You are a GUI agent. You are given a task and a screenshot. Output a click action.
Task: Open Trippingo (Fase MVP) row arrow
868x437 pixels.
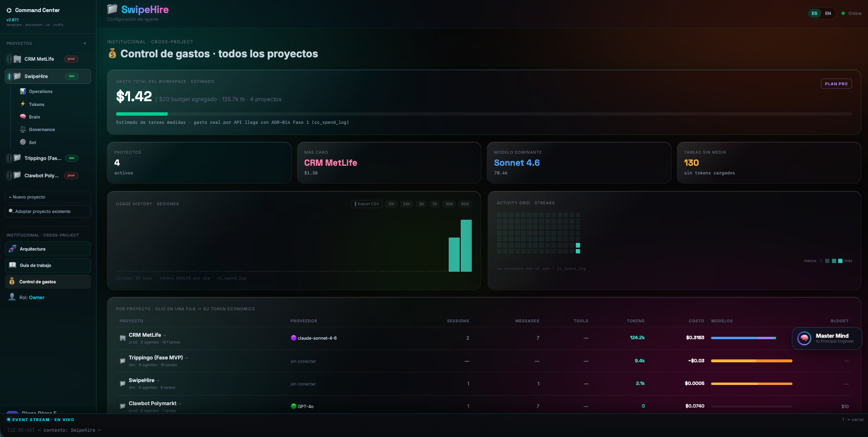(x=186, y=358)
